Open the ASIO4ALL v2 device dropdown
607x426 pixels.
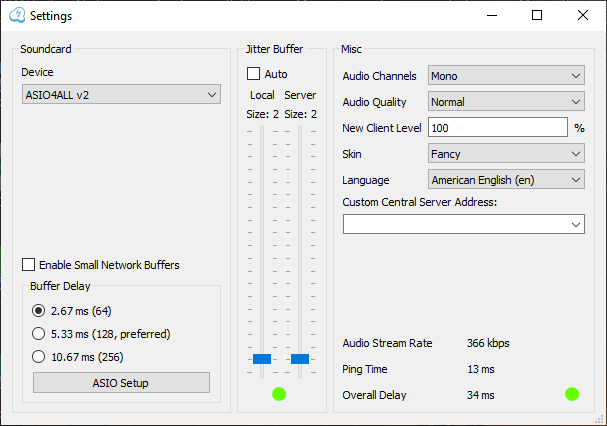click(121, 94)
